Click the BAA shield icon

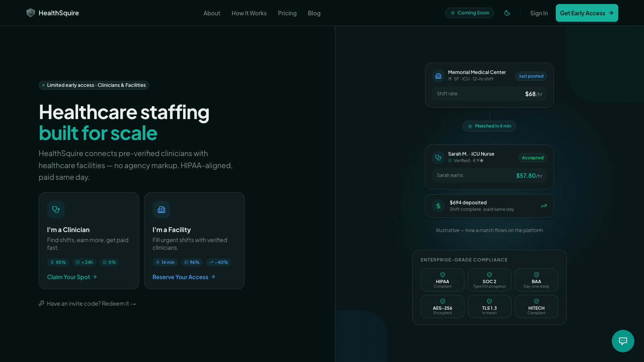pyautogui.click(x=537, y=275)
